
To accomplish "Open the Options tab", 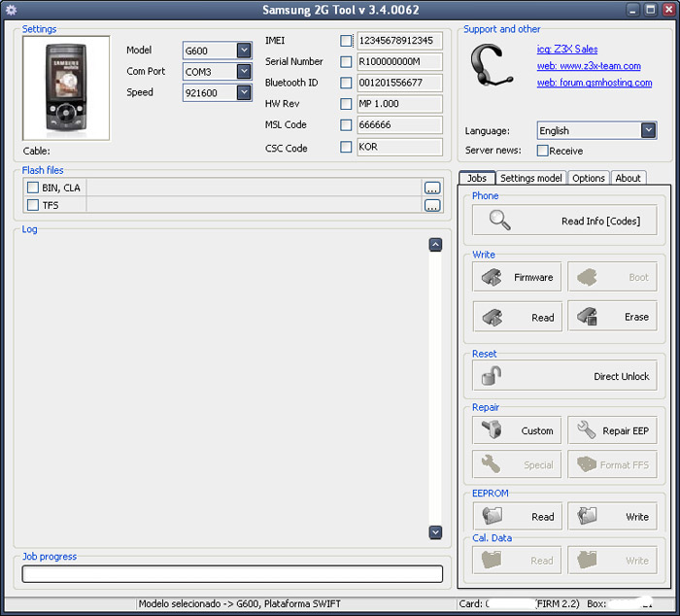I will click(x=588, y=178).
